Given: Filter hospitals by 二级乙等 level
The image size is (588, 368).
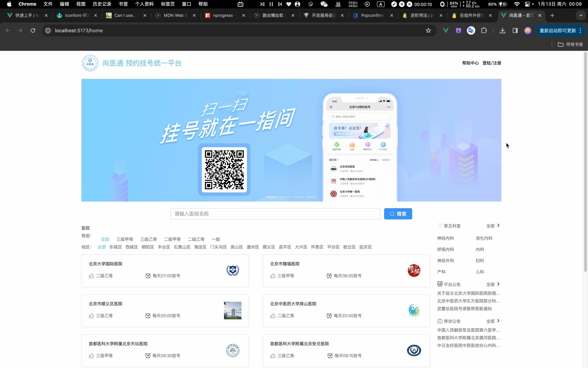Looking at the screenshot, I should 196,239.
